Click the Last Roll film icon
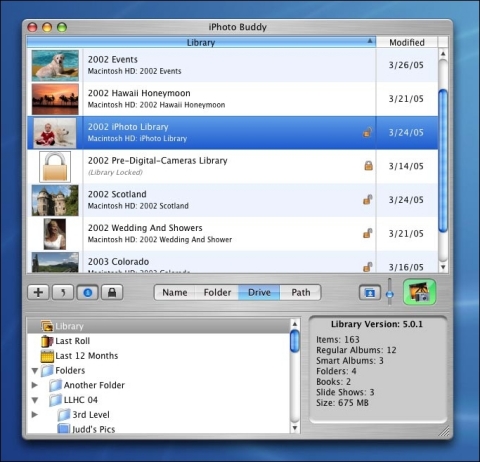This screenshot has width=480, height=462. (x=47, y=341)
